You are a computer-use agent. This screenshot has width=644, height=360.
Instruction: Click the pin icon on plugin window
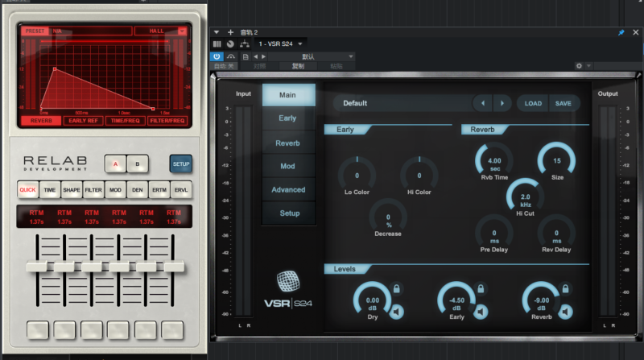coord(621,32)
